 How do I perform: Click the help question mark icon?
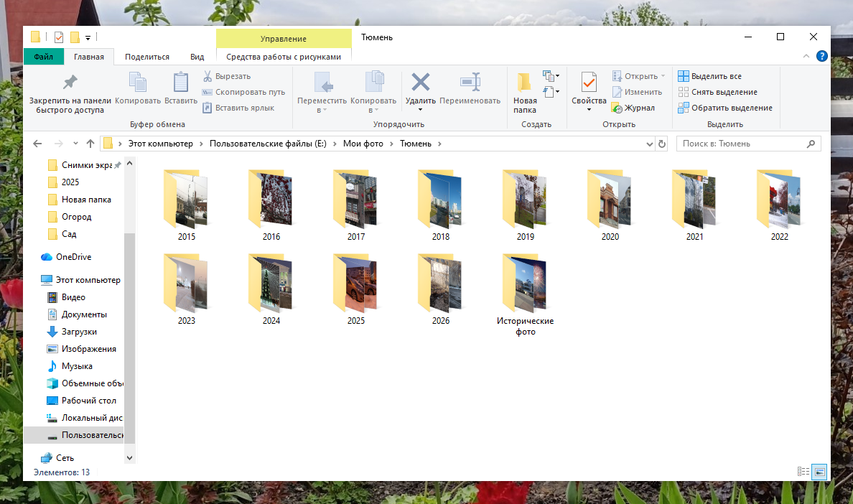pos(822,56)
